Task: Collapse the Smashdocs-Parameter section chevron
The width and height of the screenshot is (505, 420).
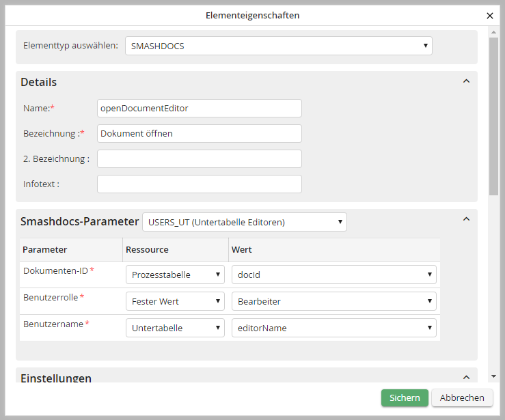Action: (x=466, y=219)
